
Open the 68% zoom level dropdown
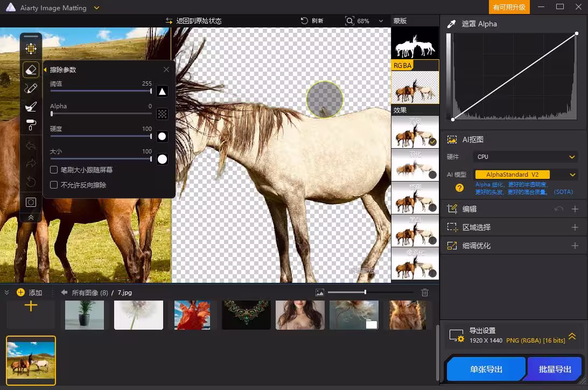[x=381, y=21]
